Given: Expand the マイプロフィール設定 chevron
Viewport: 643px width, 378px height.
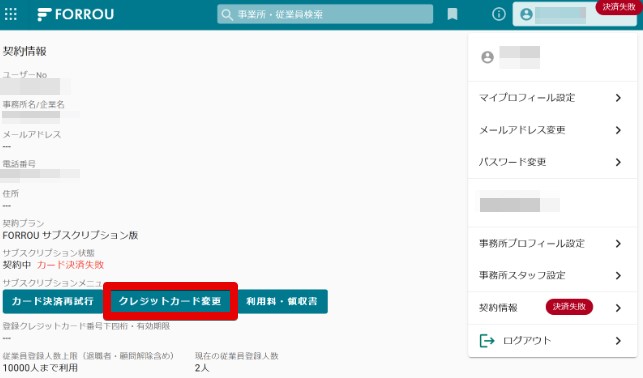Looking at the screenshot, I should [x=618, y=98].
